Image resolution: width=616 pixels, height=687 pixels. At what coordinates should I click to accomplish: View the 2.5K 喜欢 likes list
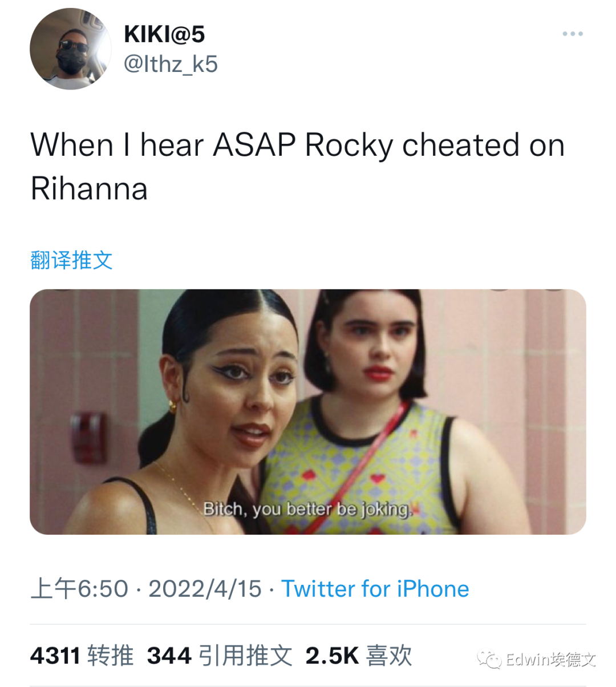[359, 656]
